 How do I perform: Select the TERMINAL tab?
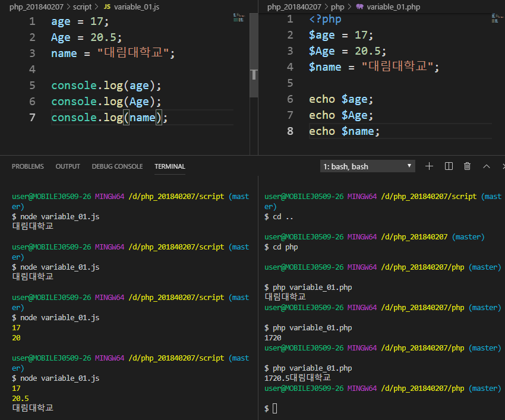tap(170, 166)
